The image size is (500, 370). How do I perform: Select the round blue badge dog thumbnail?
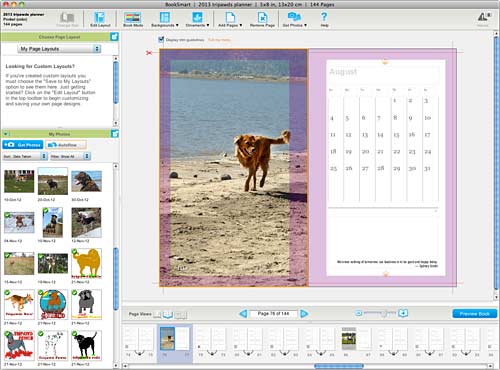point(53,304)
